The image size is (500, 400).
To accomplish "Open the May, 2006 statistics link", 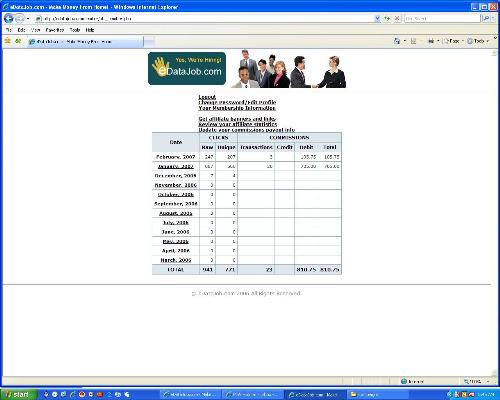I will click(x=176, y=241).
